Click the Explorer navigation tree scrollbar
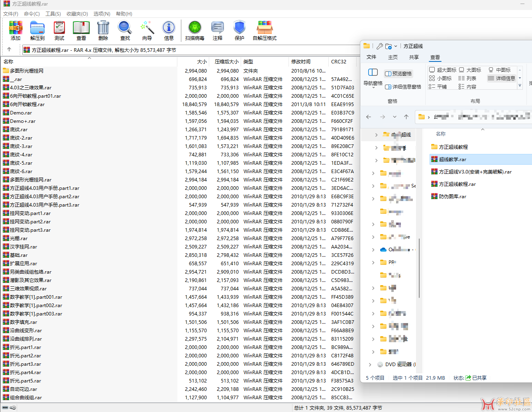The image size is (532, 412). pos(419,268)
